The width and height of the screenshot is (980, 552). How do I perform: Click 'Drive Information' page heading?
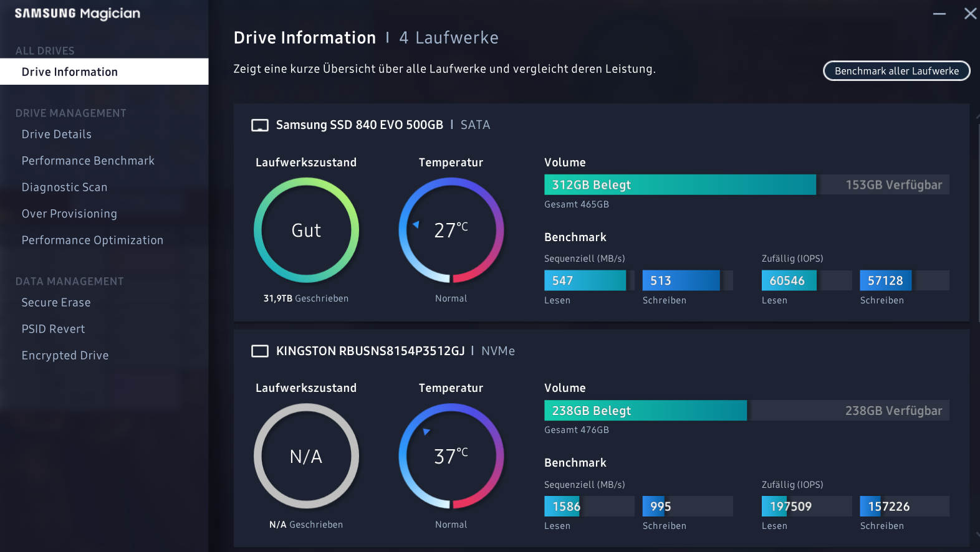pyautogui.click(x=305, y=38)
